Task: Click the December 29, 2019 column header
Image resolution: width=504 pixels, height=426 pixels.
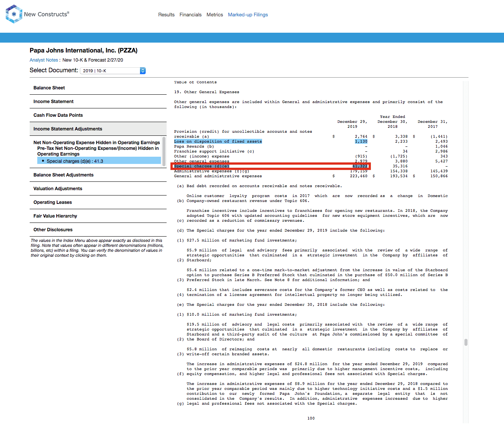Action: point(352,124)
